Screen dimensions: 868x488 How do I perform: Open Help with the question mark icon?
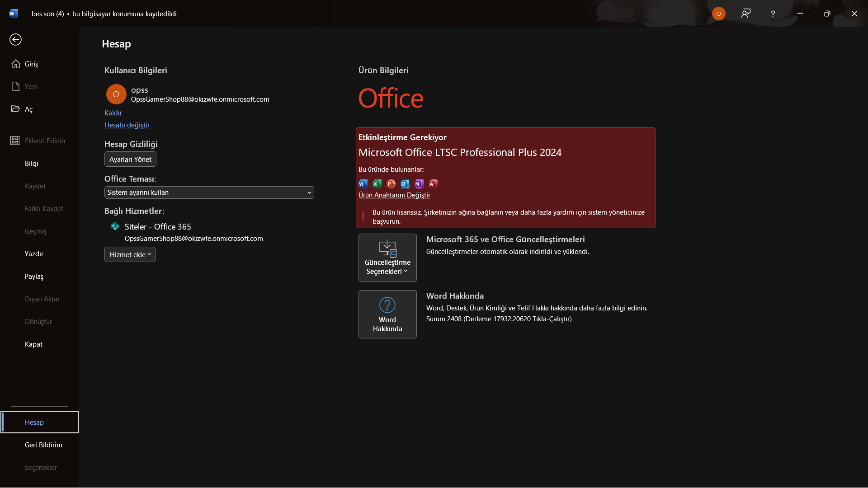pyautogui.click(x=773, y=14)
